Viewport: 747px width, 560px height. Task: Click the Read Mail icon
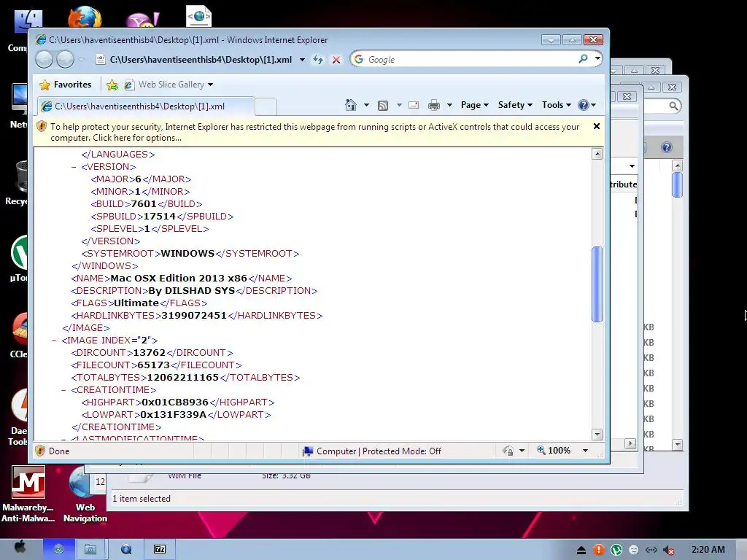[414, 105]
